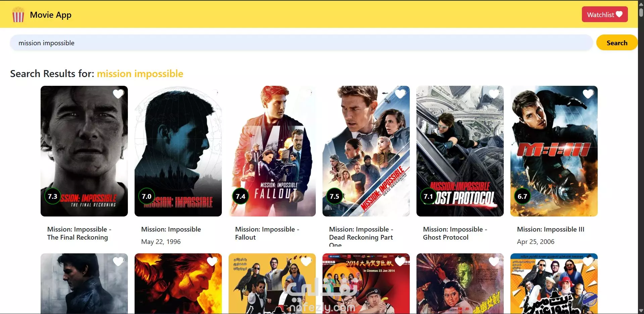Go to Movie App home title
Image resolution: width=644 pixels, height=314 pixels.
click(x=51, y=15)
